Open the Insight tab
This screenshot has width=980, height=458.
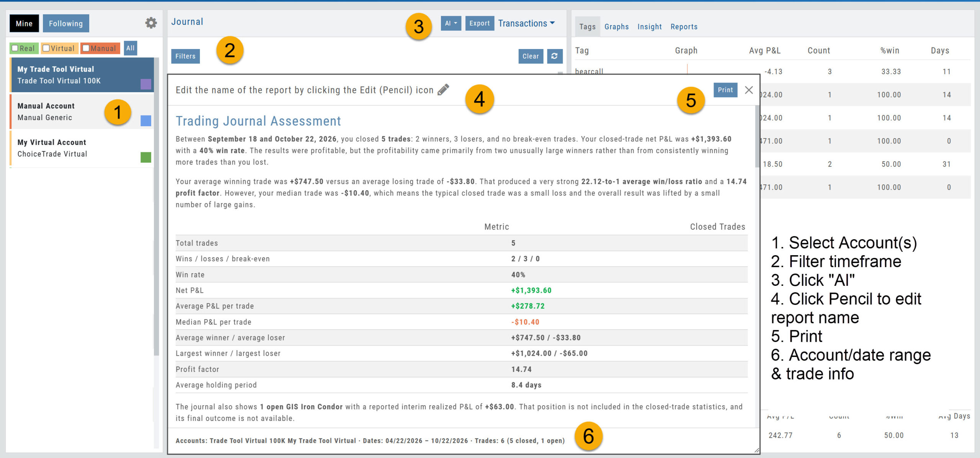click(x=649, y=26)
